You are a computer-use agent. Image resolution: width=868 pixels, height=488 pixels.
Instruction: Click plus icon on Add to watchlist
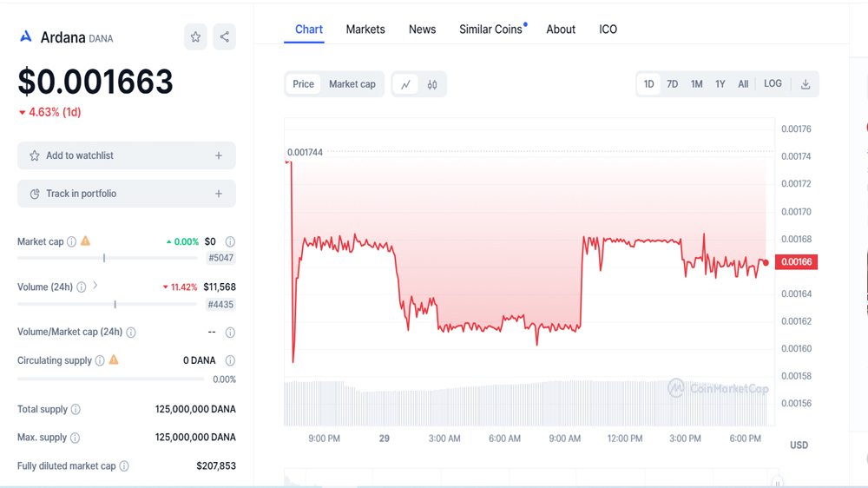click(219, 155)
